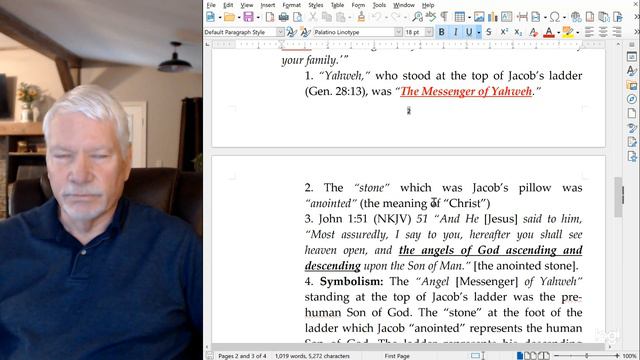Toggle Underline formatting

click(x=469, y=32)
